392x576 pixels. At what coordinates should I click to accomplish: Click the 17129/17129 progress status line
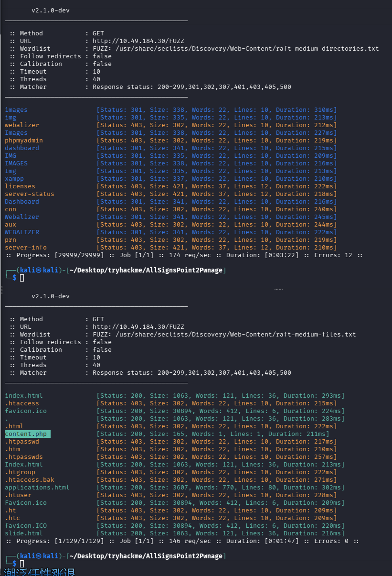click(182, 541)
